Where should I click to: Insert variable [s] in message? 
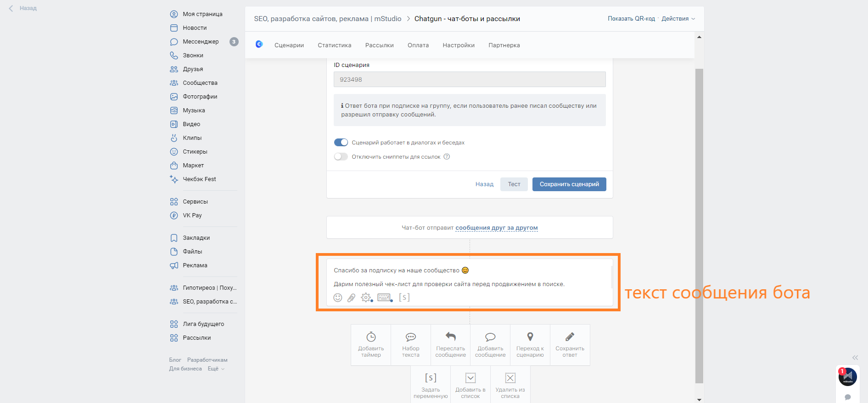click(404, 298)
